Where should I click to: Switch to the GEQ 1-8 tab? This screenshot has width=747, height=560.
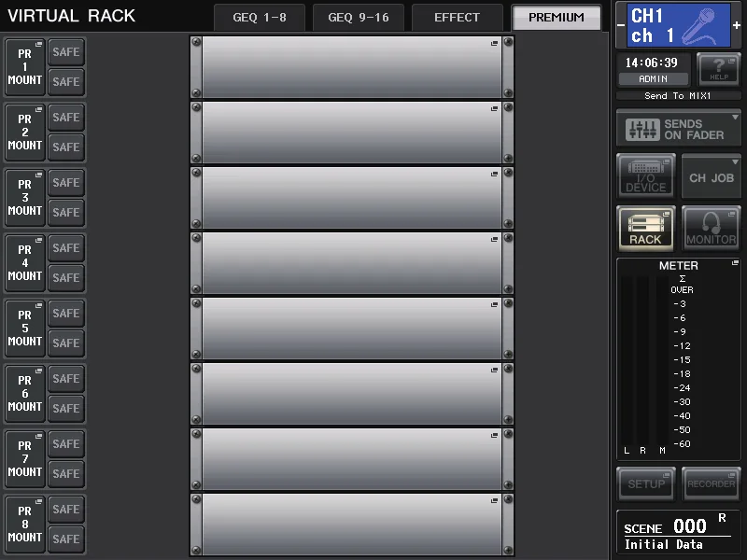[x=260, y=18]
